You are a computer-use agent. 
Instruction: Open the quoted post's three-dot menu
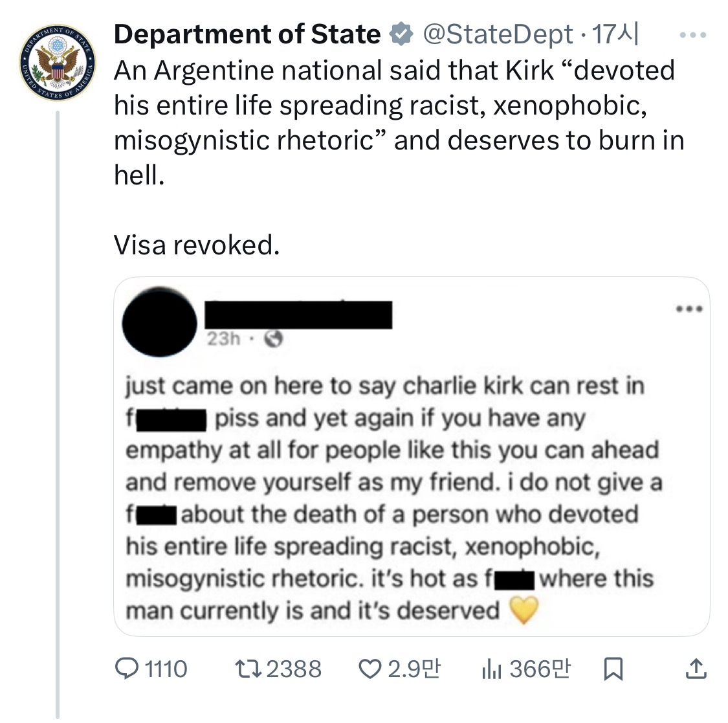tap(690, 309)
